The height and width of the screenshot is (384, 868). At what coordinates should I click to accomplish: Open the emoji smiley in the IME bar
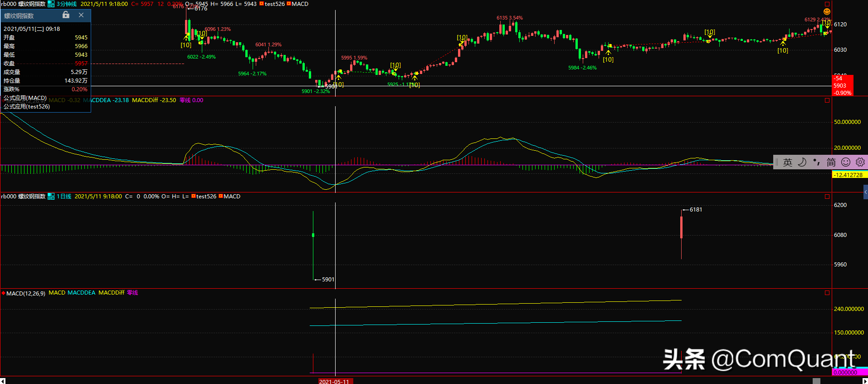coord(846,162)
